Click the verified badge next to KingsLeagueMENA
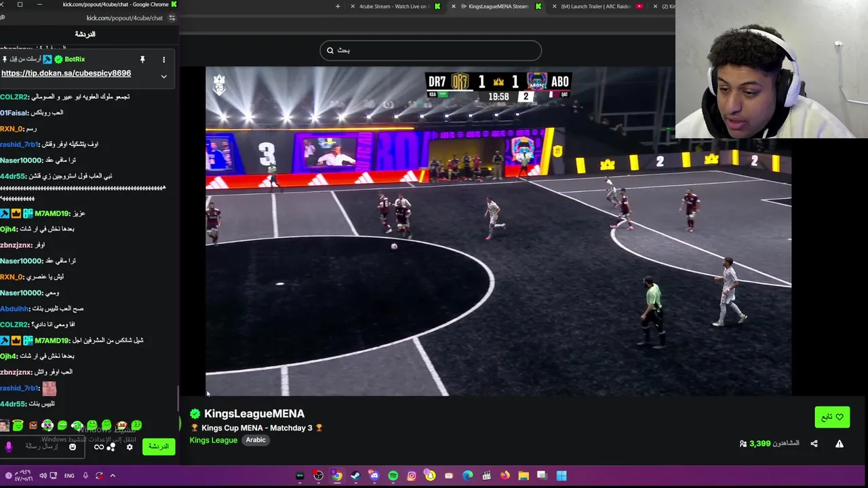868x488 pixels. 195,413
